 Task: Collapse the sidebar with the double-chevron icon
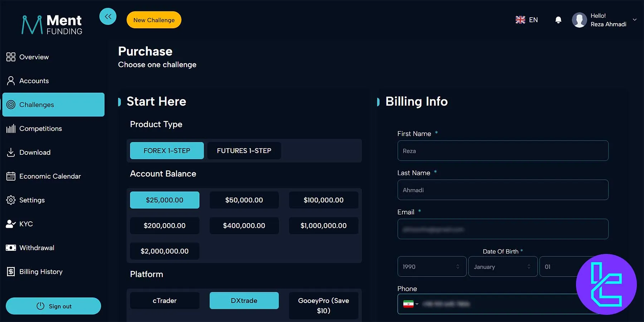[108, 16]
